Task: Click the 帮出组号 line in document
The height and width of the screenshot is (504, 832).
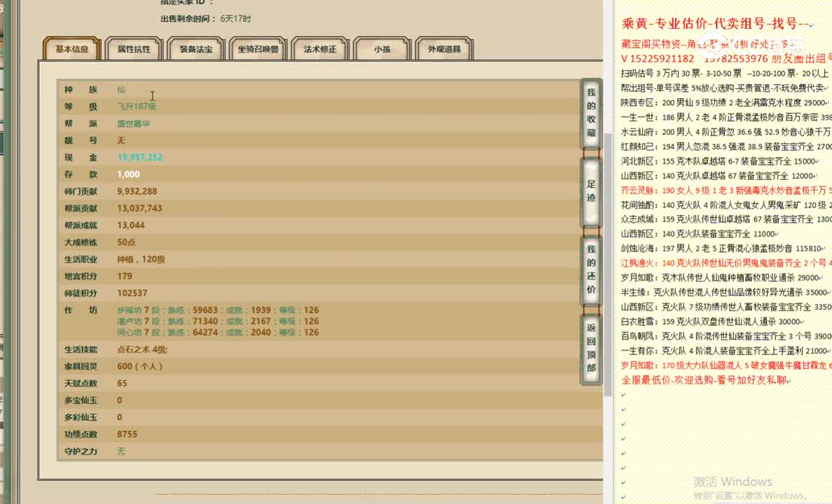Action: pyautogui.click(x=723, y=88)
